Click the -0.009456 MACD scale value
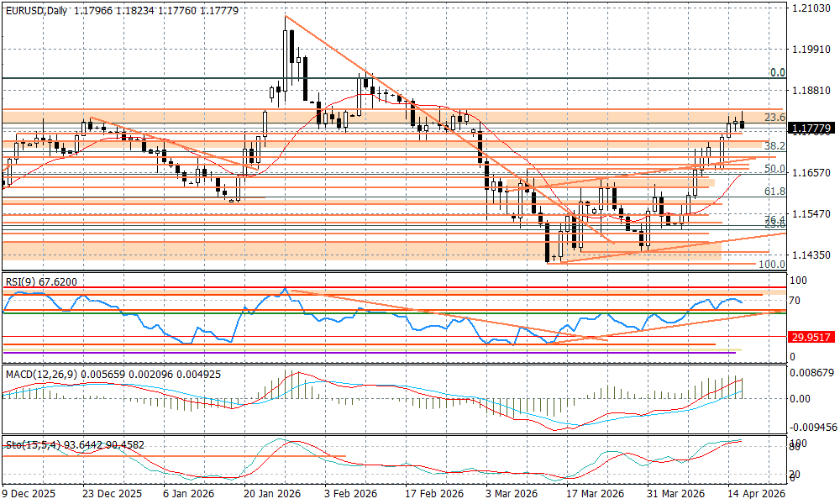This screenshot has width=840, height=504. 813,427
